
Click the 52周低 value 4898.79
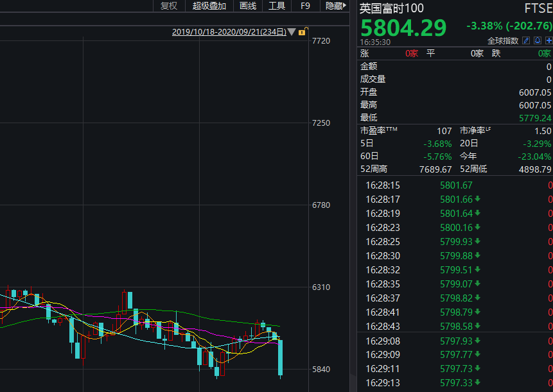tap(534, 169)
